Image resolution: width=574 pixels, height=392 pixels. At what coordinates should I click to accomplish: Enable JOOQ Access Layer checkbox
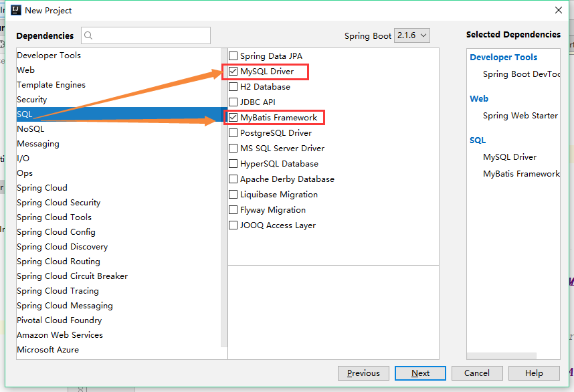point(233,225)
